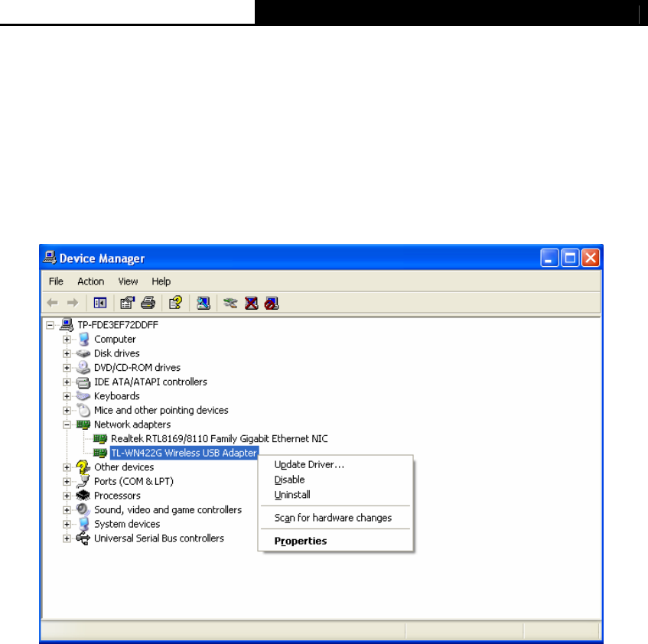
Task: Toggle the console tree pane toolbar icon
Action: (100, 303)
